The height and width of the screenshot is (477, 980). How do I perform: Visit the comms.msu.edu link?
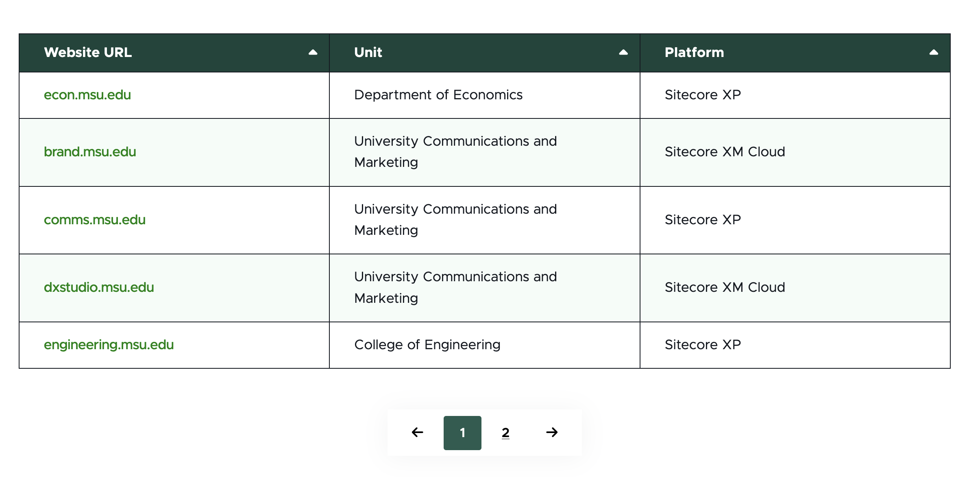[x=95, y=220]
